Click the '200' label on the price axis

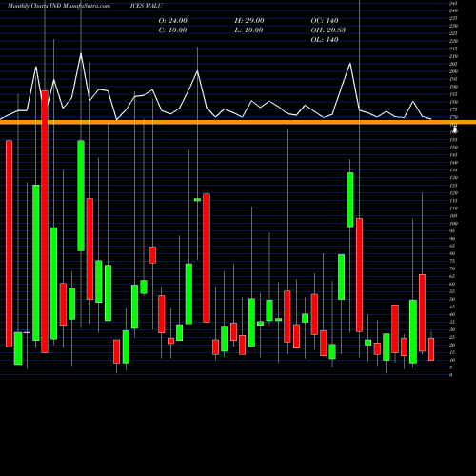coord(453,71)
